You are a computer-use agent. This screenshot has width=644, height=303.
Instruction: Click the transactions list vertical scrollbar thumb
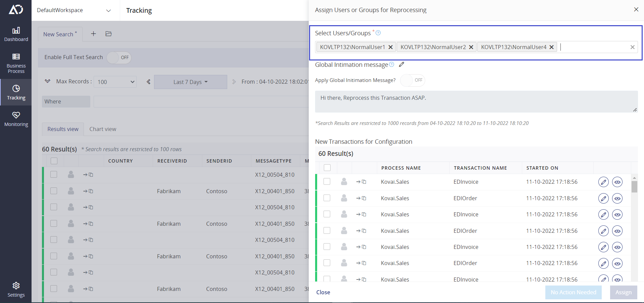coord(634,187)
